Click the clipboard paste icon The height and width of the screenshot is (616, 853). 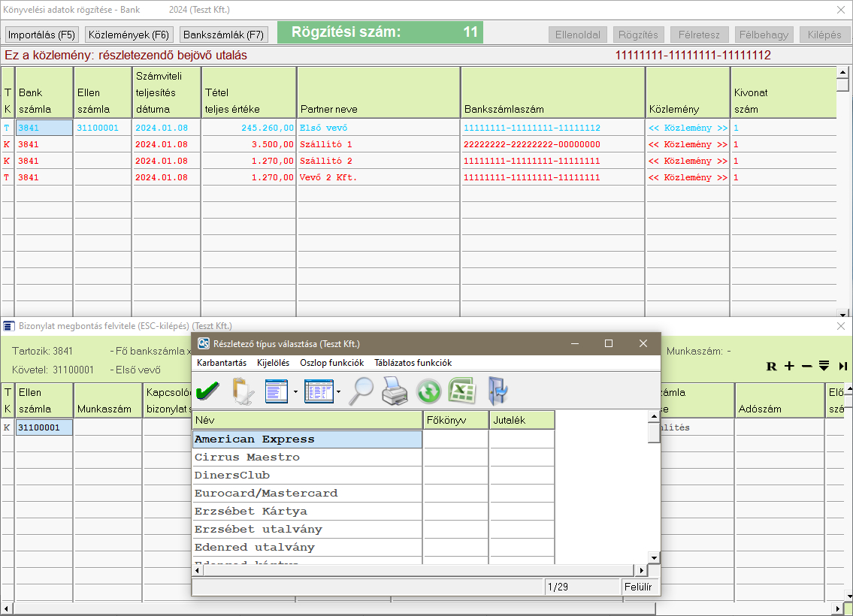243,391
